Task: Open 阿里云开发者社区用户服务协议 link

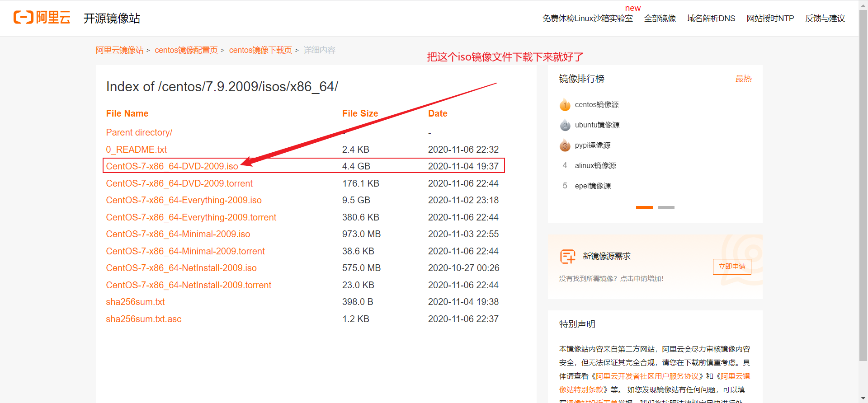Action: pyautogui.click(x=647, y=376)
